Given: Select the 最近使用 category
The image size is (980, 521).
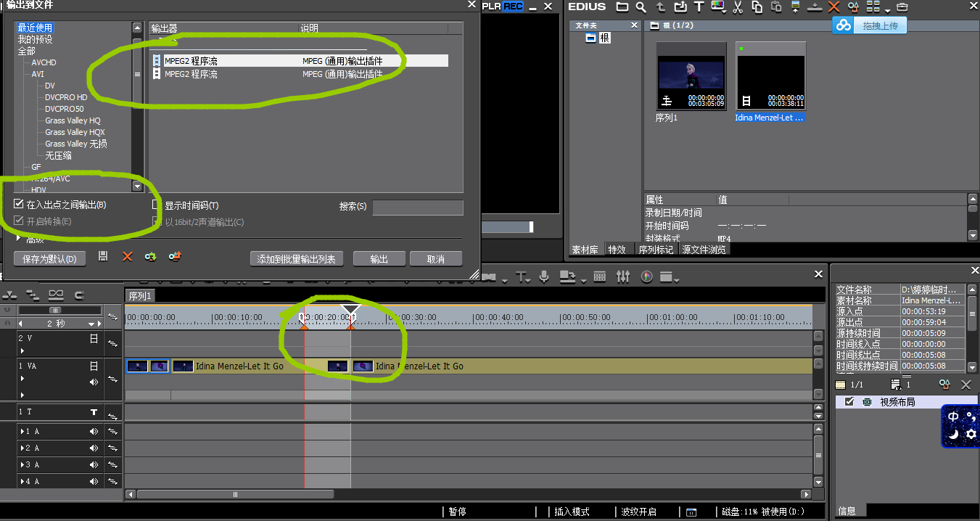Looking at the screenshot, I should click(x=35, y=28).
